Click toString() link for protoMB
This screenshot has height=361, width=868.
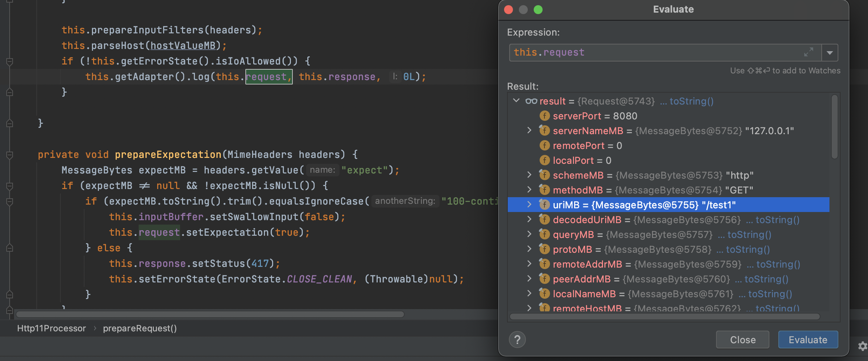coord(748,249)
